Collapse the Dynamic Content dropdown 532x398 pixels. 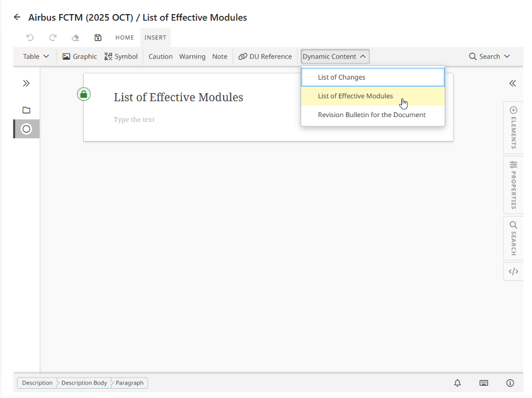[335, 57]
